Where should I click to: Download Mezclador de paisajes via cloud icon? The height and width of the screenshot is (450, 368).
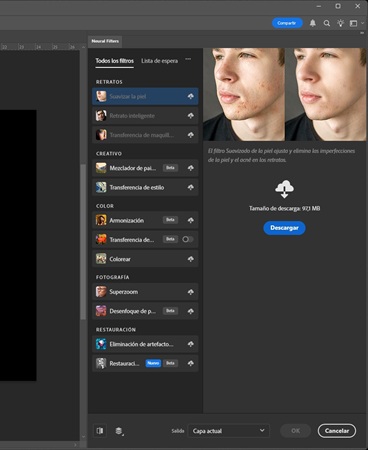(190, 168)
